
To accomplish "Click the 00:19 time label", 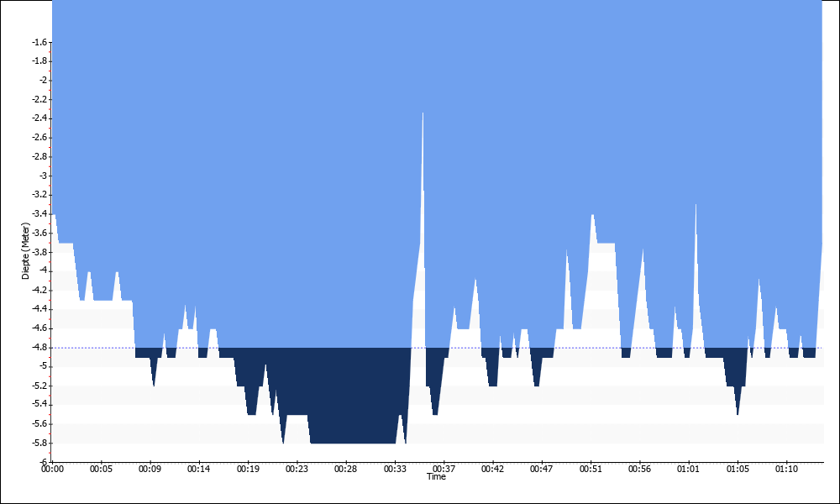I will pyautogui.click(x=248, y=470).
